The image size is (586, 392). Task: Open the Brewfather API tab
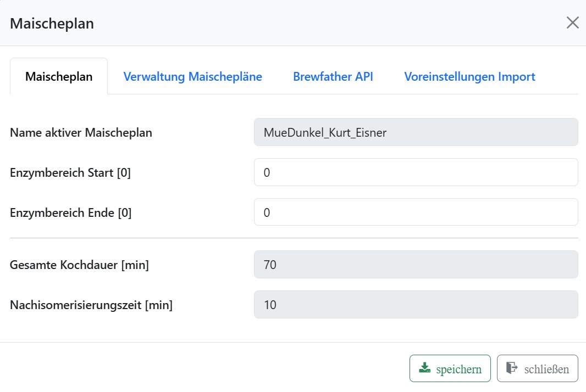point(333,77)
